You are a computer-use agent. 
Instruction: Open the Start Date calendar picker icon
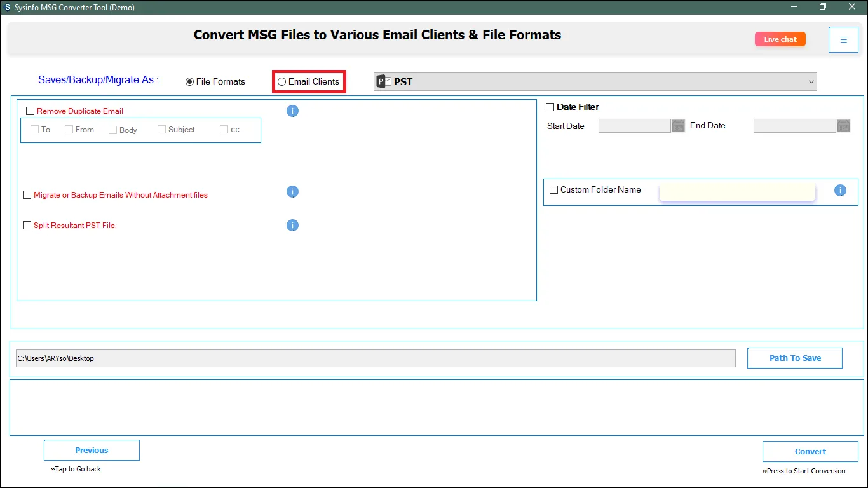[678, 126]
